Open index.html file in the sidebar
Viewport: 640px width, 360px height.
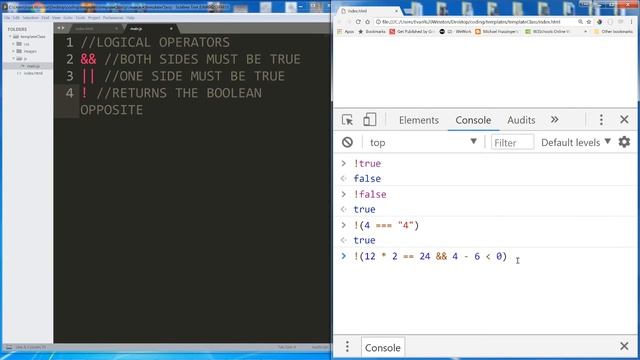31,73
